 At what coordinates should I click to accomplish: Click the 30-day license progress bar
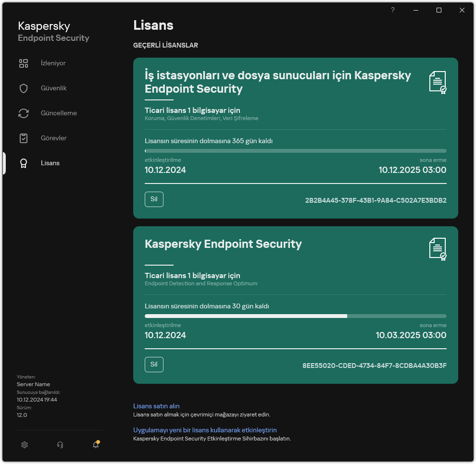coord(295,316)
